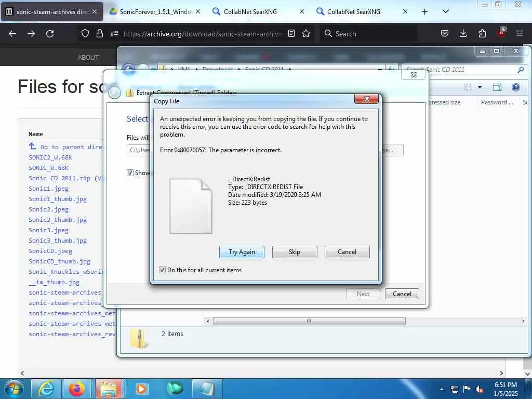Open Firefox application hamburger menu
Screen dimensions: 532x399
point(520,33)
